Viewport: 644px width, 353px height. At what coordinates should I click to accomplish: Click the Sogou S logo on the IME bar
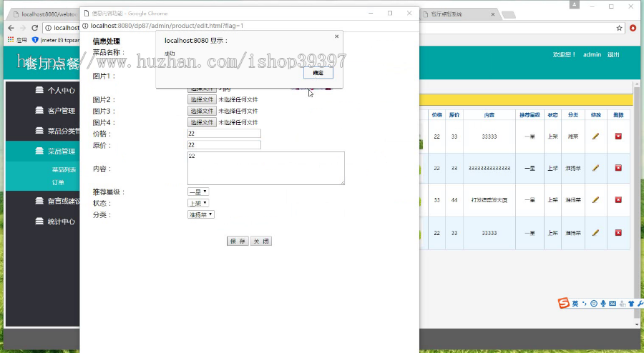coord(564,303)
